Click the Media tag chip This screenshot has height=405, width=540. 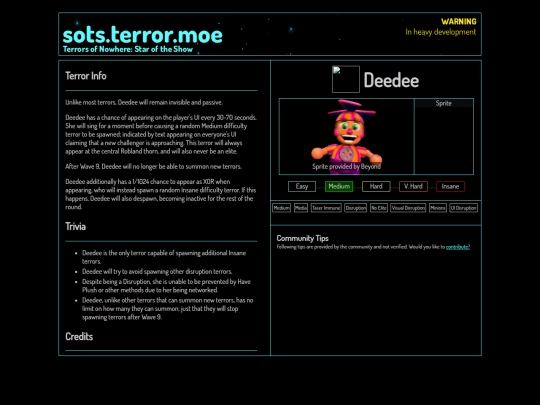click(x=301, y=208)
